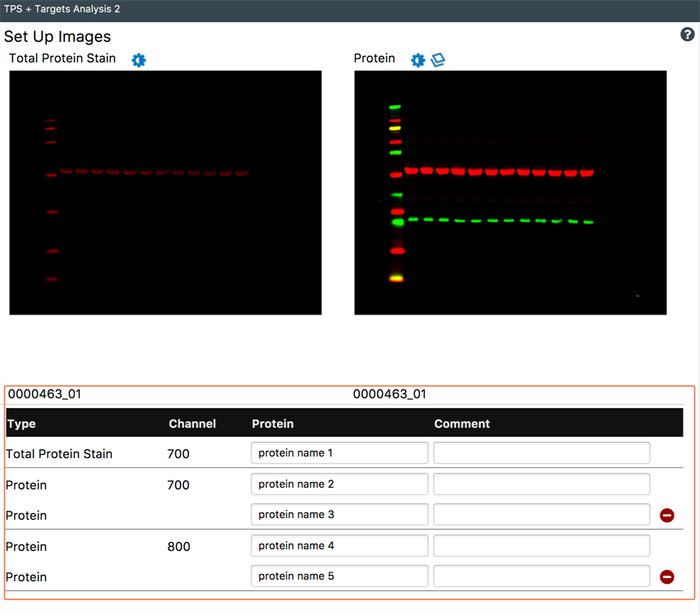Click the Type column header
The height and width of the screenshot is (615, 700).
(21, 424)
